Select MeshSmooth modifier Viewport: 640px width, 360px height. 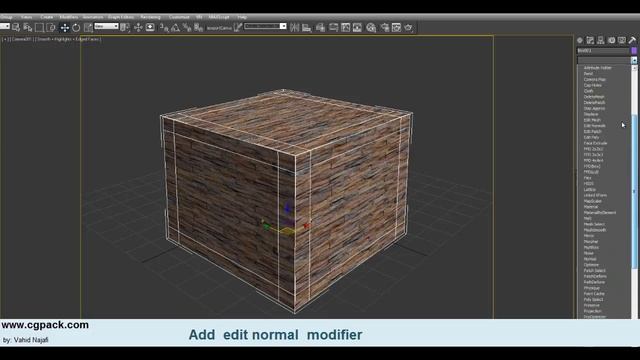click(595, 230)
